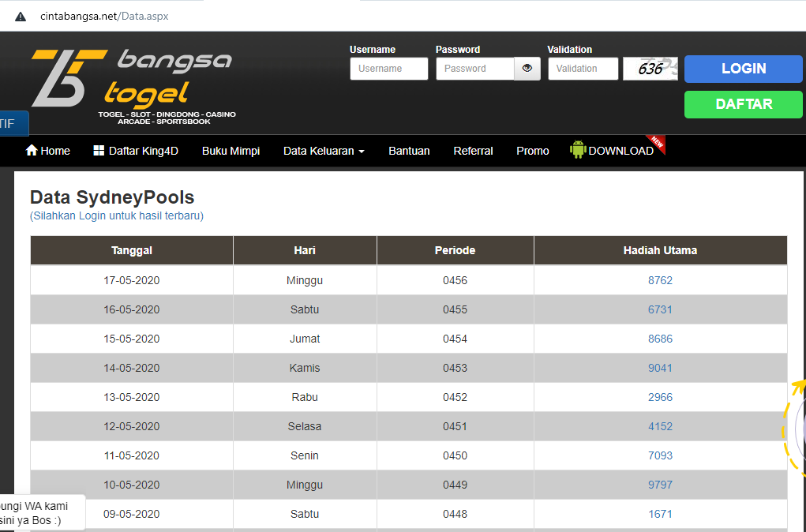The height and width of the screenshot is (532, 806).
Task: Open result 9041 link
Action: (x=660, y=368)
